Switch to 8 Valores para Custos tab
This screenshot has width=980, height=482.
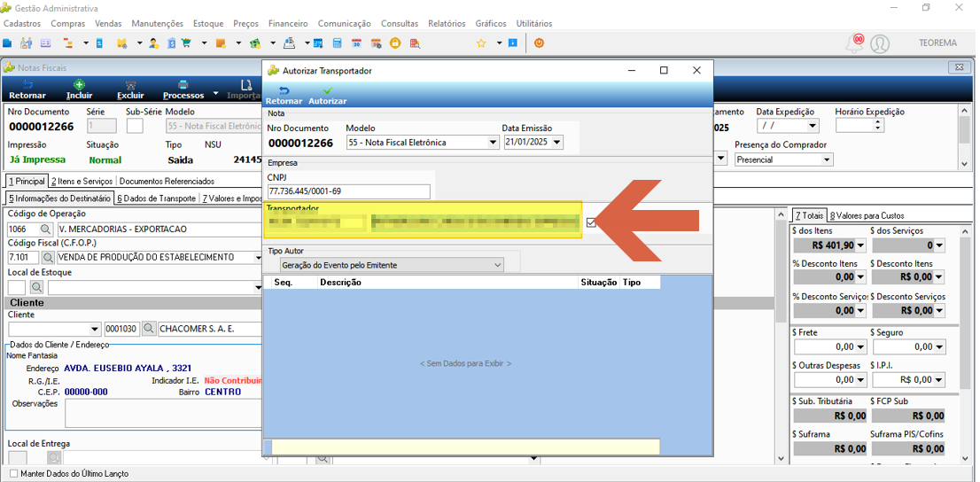point(867,215)
